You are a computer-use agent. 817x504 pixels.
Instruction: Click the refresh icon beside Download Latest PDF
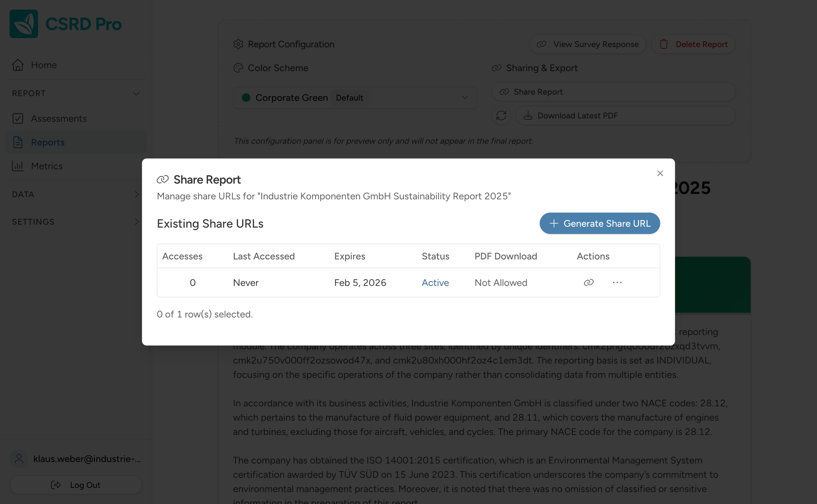[x=501, y=116]
